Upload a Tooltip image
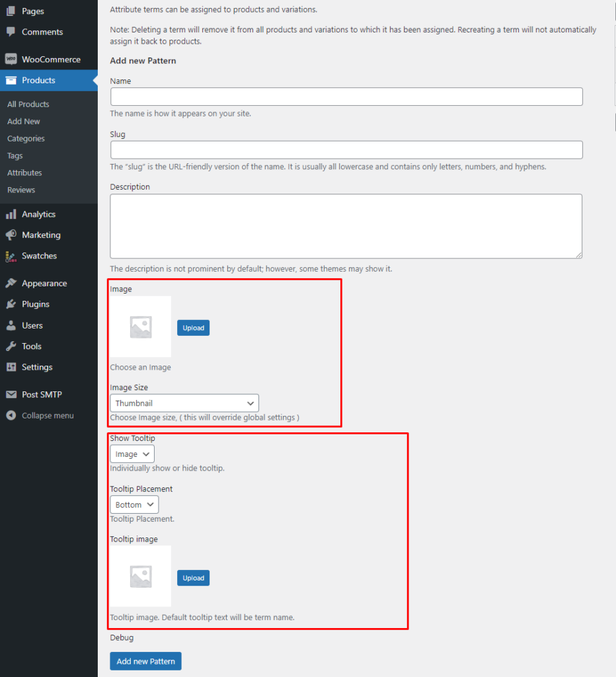Viewport: 616px width, 677px height. 194,578
